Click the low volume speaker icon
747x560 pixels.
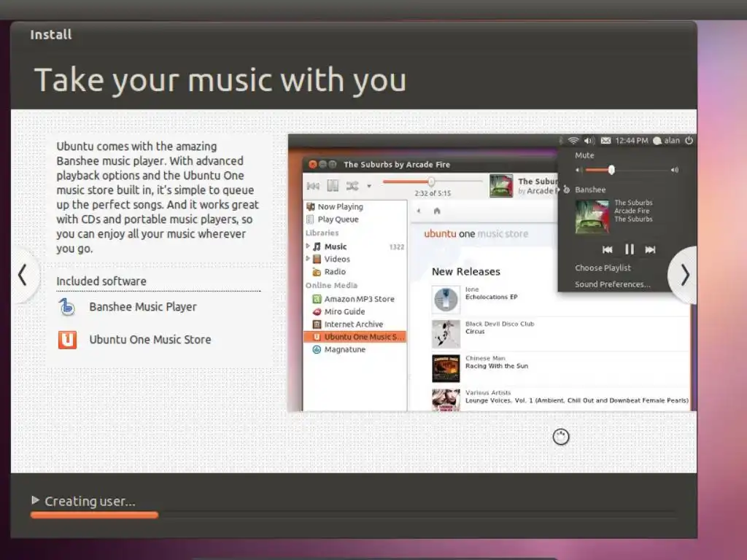(578, 169)
